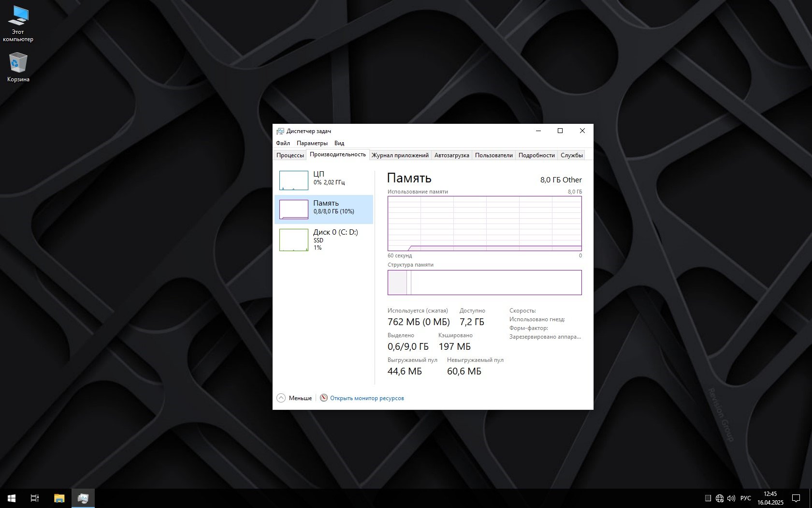Switch to the Службы tab
The image size is (812, 508).
coord(572,155)
